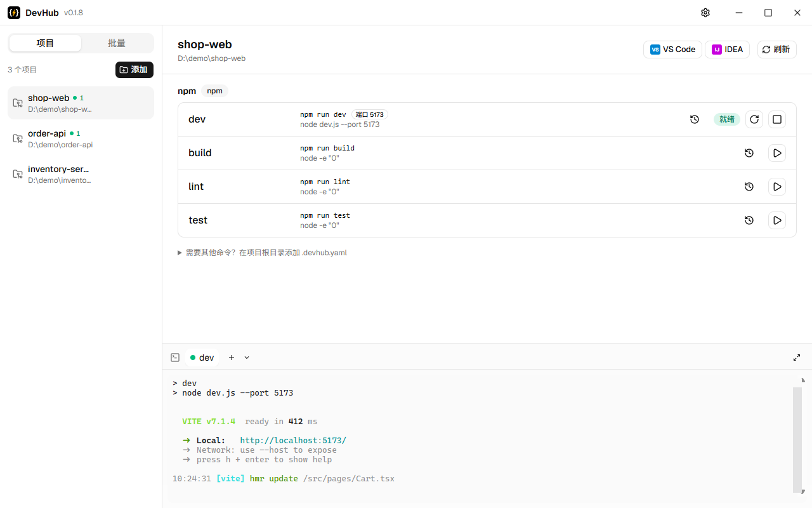The image size is (812, 508).
Task: Switch to the 项目 tab
Action: [46, 43]
